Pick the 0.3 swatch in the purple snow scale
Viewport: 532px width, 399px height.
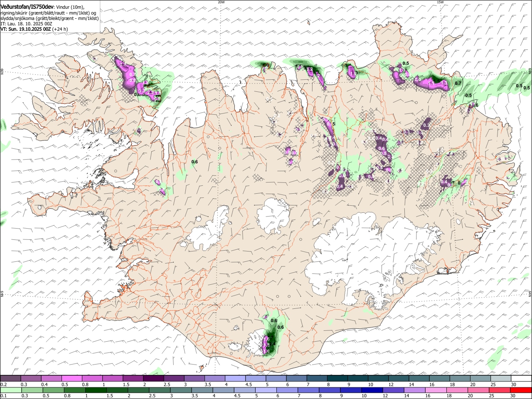click(31, 379)
